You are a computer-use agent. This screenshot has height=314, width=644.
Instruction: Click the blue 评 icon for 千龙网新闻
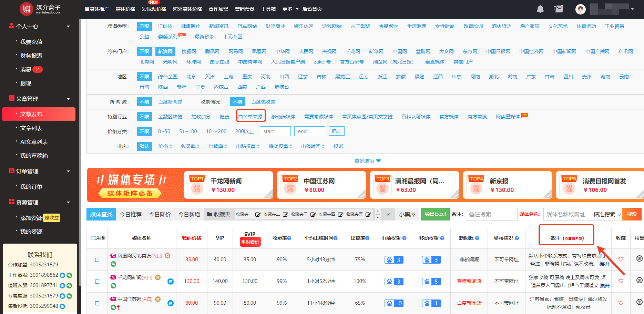(170, 282)
